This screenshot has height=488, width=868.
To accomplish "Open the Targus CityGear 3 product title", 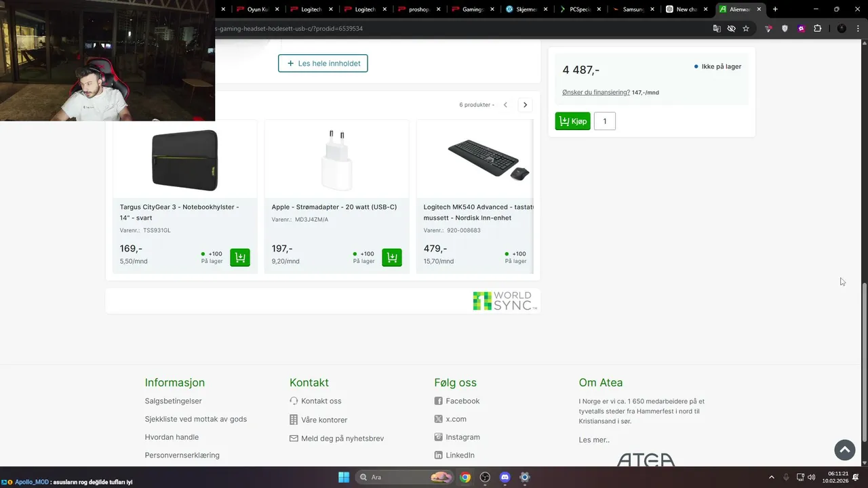I will coord(179,212).
